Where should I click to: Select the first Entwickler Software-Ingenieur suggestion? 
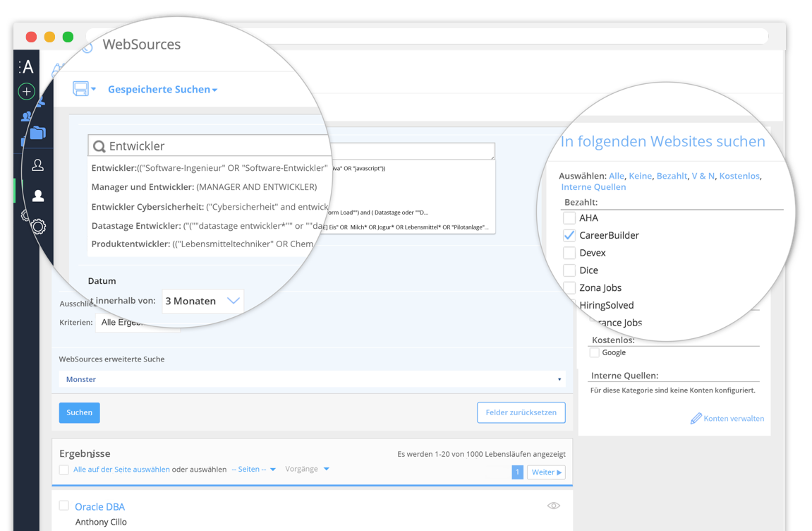point(210,168)
